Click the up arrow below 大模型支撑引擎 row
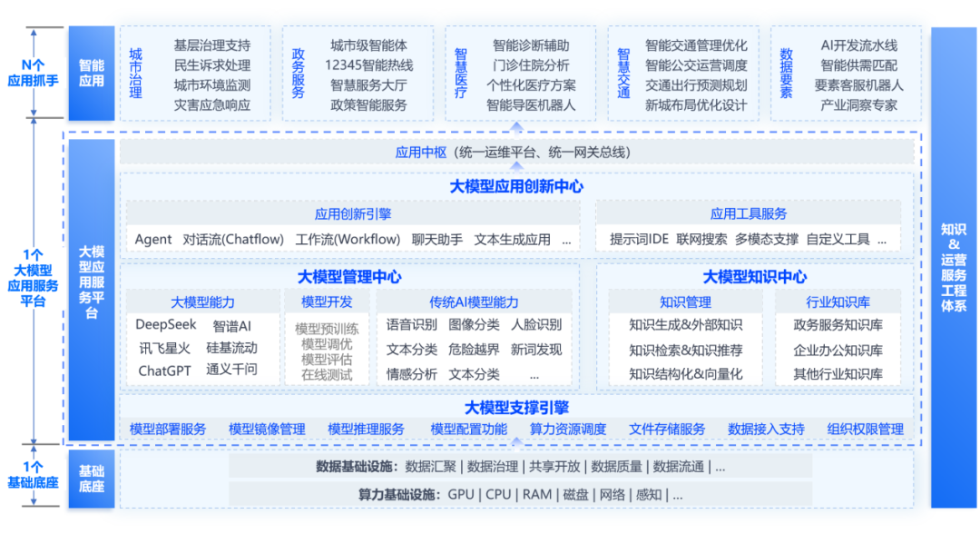980x534 pixels. click(516, 443)
